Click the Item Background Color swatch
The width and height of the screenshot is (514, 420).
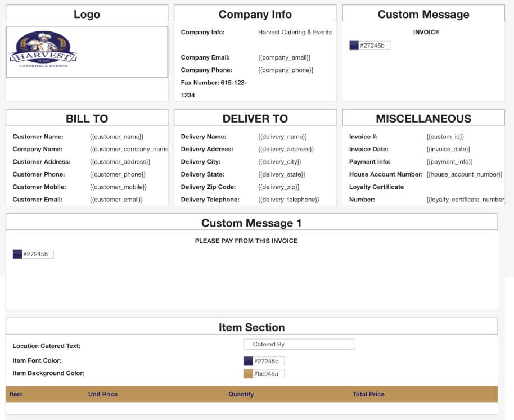pyautogui.click(x=248, y=374)
